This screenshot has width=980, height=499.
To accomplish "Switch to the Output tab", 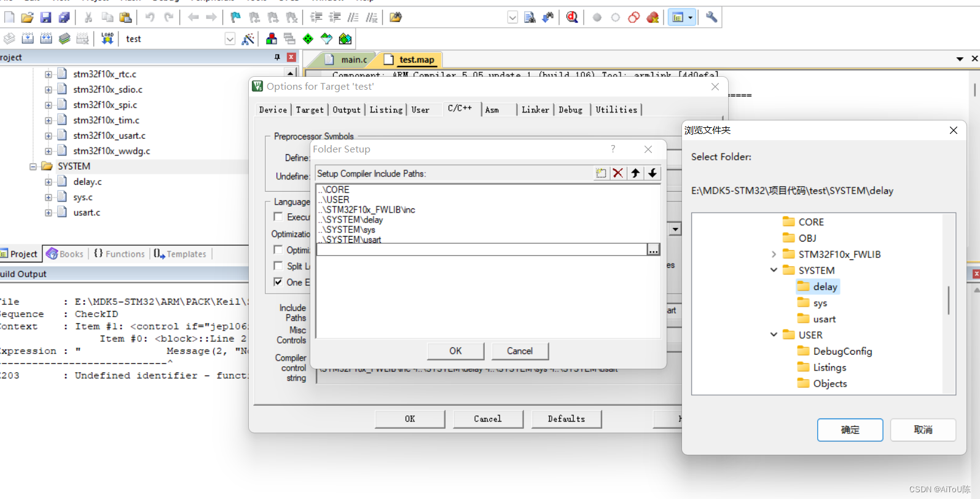I will click(347, 110).
